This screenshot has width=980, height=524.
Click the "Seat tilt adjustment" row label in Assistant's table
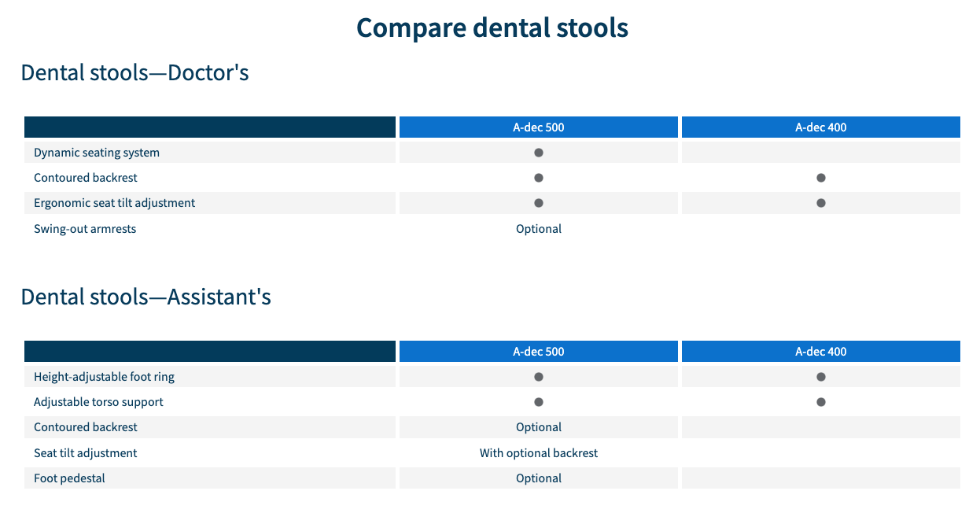coord(86,453)
